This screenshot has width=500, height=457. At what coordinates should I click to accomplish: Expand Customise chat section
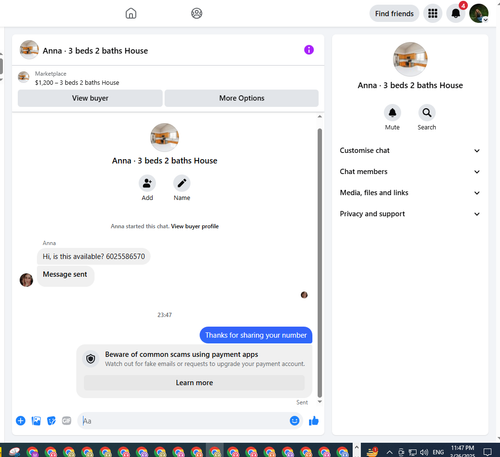coord(410,150)
